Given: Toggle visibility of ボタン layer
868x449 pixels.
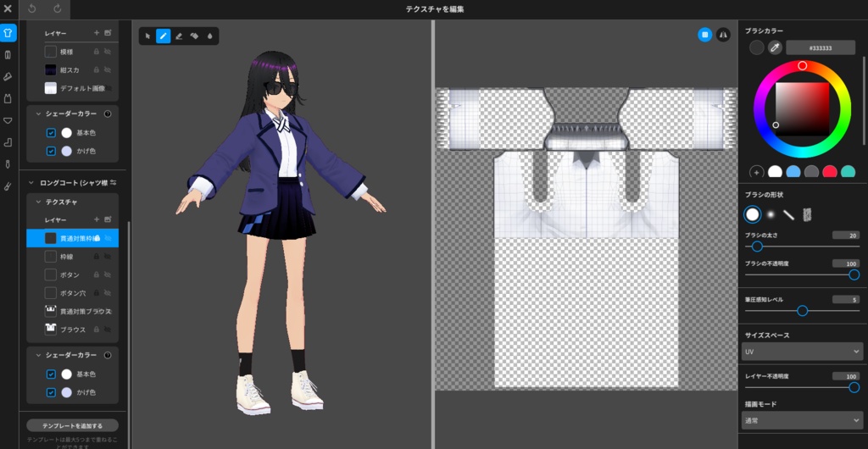Looking at the screenshot, I should [108, 274].
